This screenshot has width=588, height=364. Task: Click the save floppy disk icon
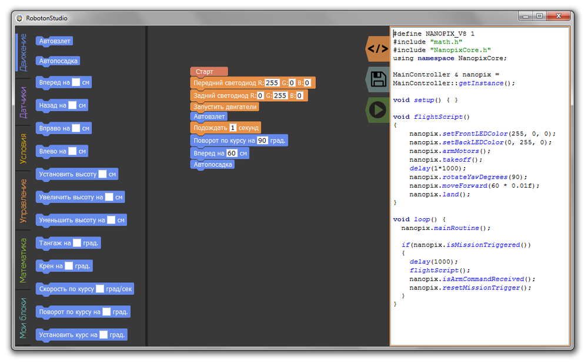pyautogui.click(x=377, y=79)
